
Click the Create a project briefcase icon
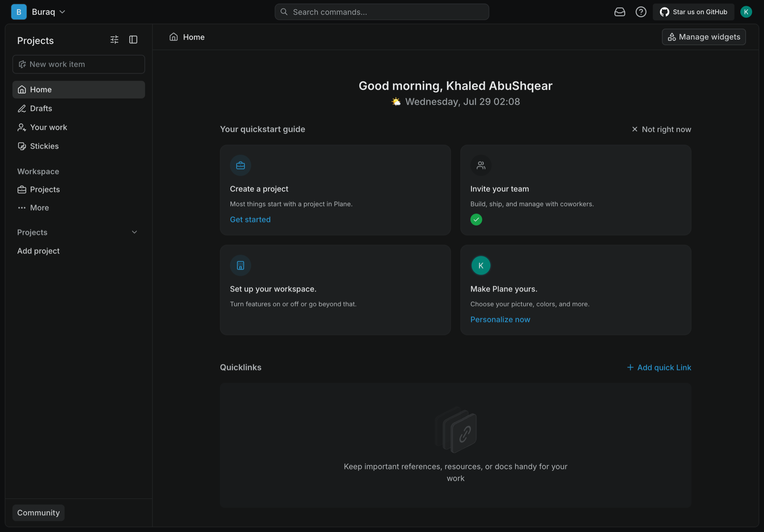point(241,165)
